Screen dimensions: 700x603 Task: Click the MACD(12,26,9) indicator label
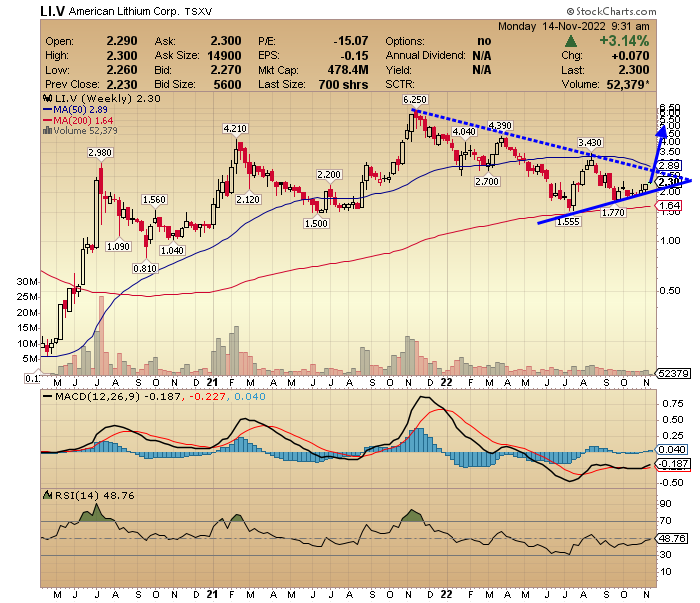pyautogui.click(x=97, y=397)
